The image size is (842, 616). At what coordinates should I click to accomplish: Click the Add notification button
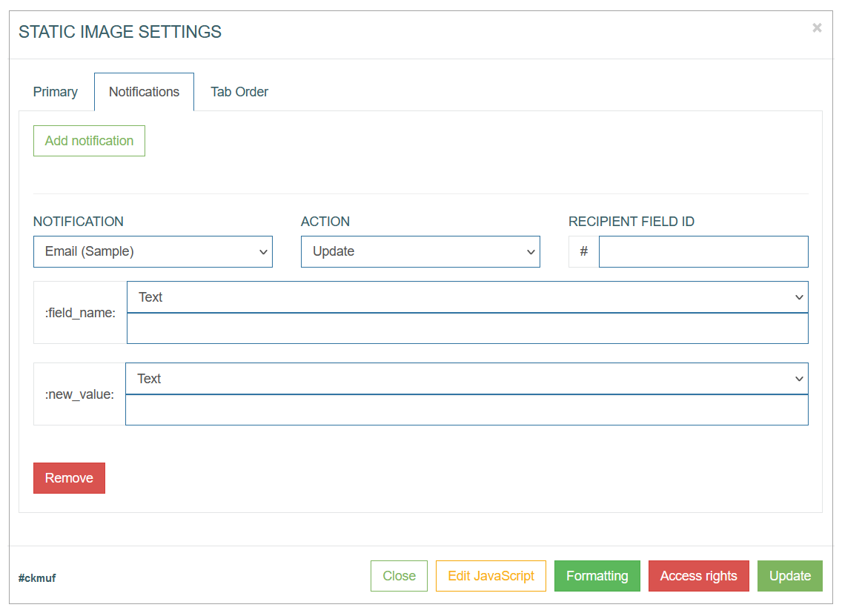click(x=89, y=141)
